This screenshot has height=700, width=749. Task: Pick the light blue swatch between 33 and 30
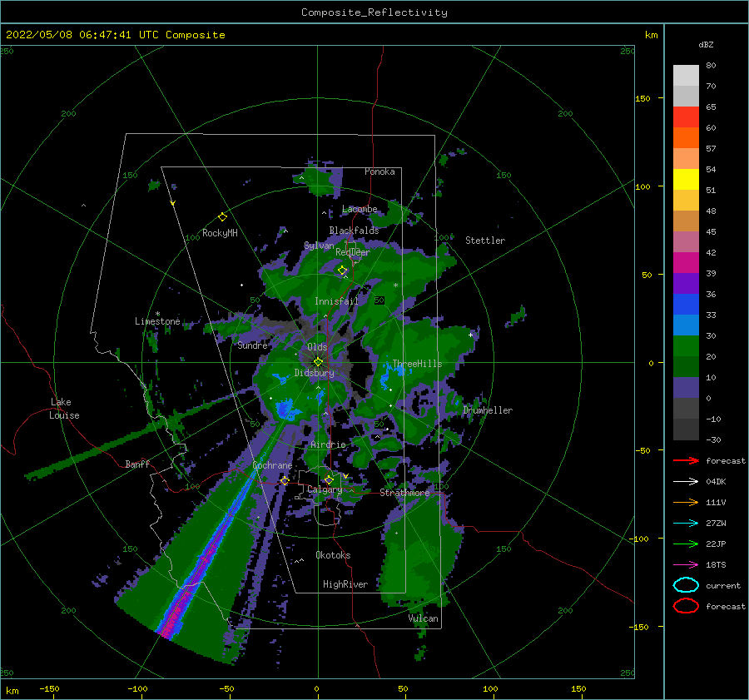click(686, 325)
